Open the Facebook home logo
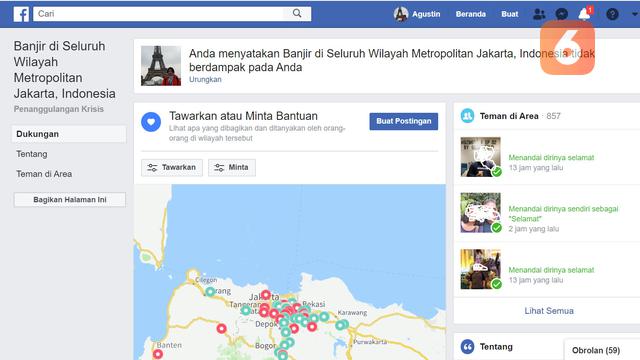The width and height of the screenshot is (640, 360). pyautogui.click(x=21, y=14)
